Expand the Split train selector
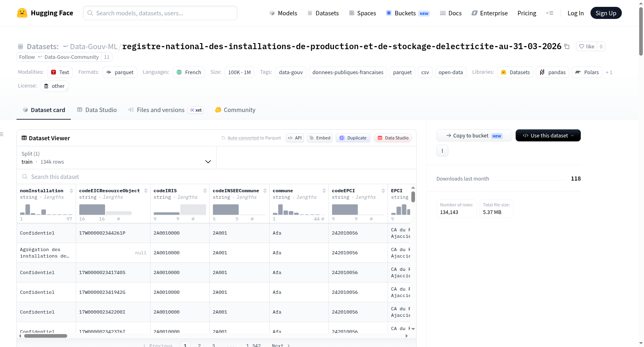This screenshot has width=644, height=347. click(x=116, y=158)
